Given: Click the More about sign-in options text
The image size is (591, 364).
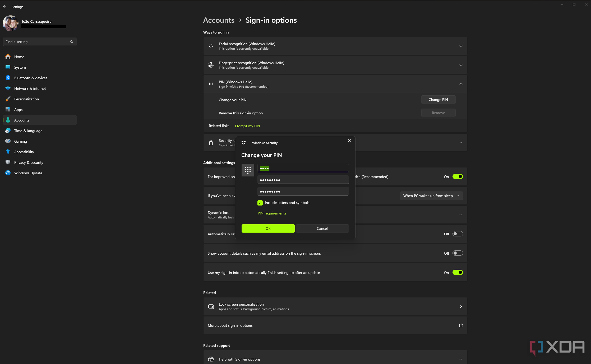Looking at the screenshot, I should tap(230, 325).
